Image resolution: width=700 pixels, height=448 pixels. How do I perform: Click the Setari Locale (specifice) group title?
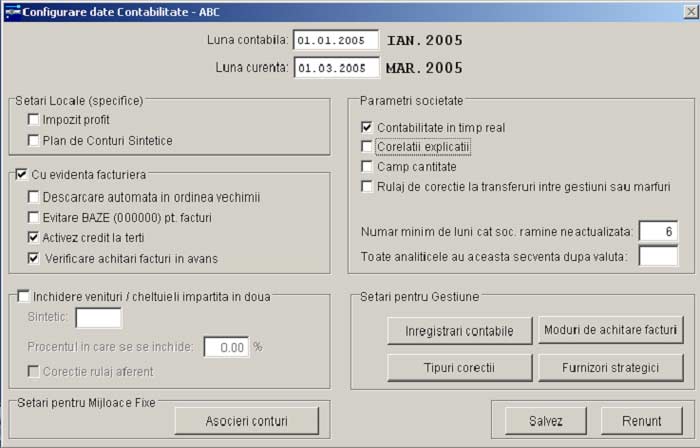click(79, 101)
